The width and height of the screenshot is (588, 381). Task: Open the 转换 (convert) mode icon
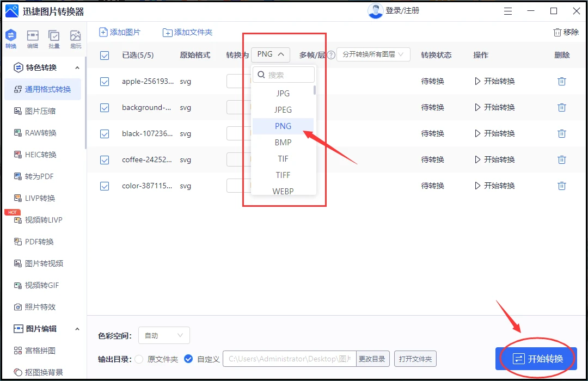[11, 39]
